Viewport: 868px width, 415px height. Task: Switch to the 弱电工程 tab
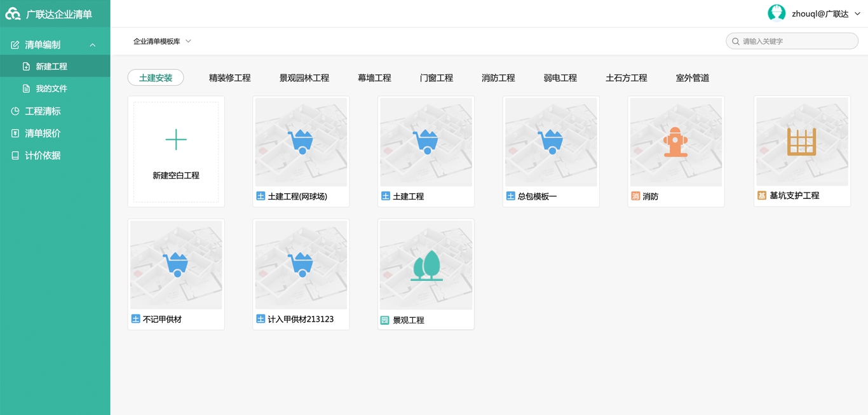[561, 78]
